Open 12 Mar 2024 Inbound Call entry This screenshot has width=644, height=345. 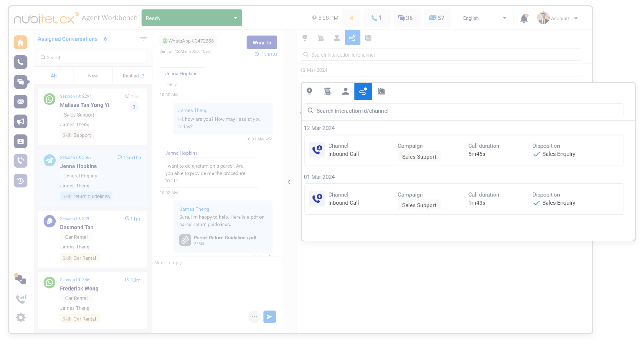pyautogui.click(x=464, y=150)
